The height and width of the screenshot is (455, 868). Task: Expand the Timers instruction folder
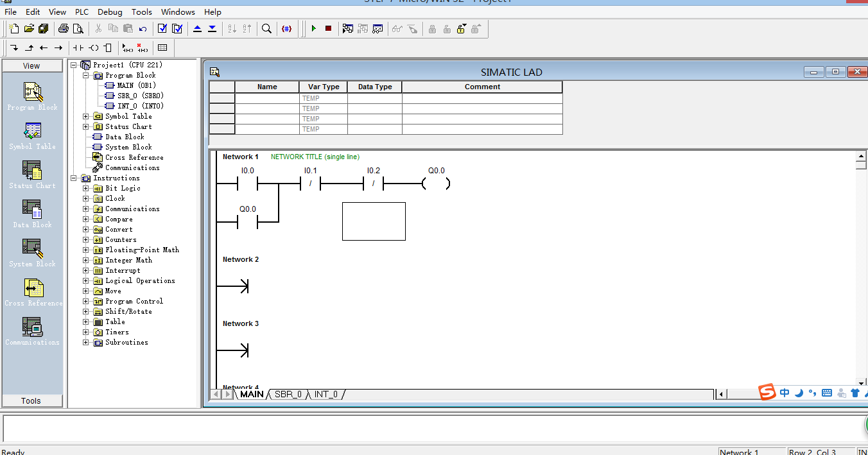click(x=86, y=332)
